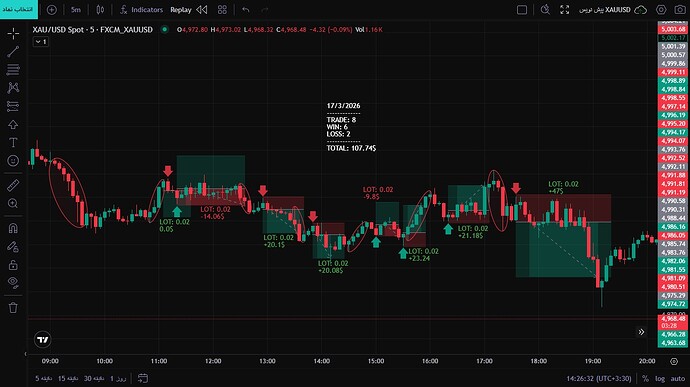This screenshot has width=690, height=387.
Task: Click the TOTAL: 107.74$ text note
Action: pyautogui.click(x=351, y=148)
